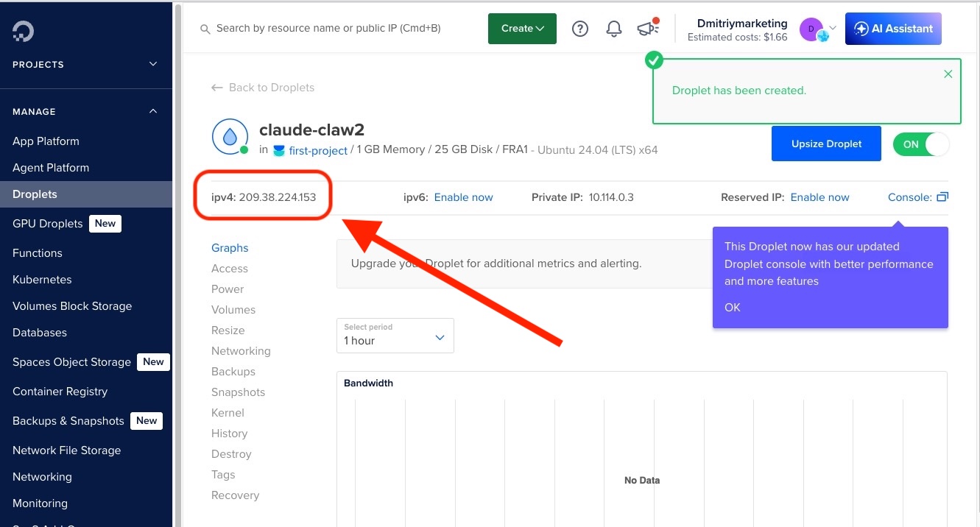Click the claude-claw2 droplet name
This screenshot has width=980, height=527.
(x=312, y=130)
